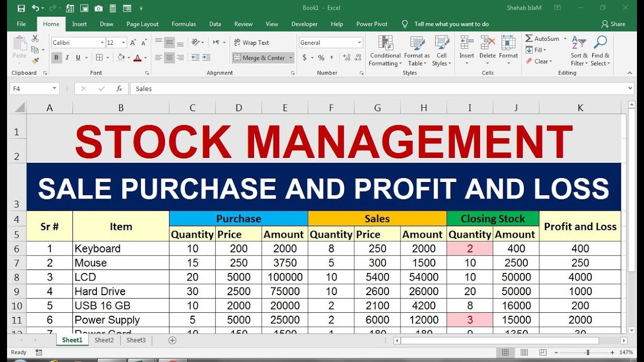This screenshot has height=362, width=644.
Task: Open Cell Styles gallery
Action: [442, 51]
